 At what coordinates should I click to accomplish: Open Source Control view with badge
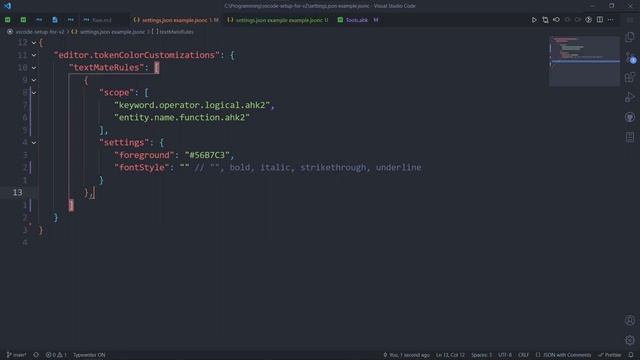click(630, 57)
